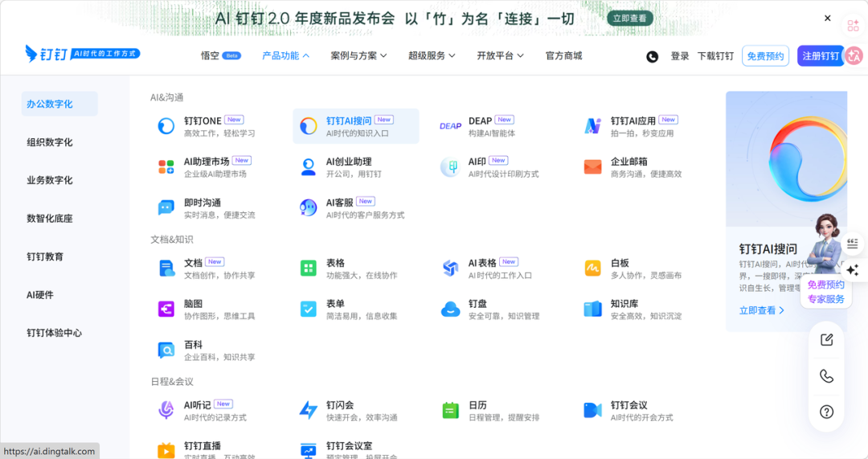Screen dimensions: 868x459
Task: Click the 钉钉AI应用 icon
Action: pyautogui.click(x=593, y=126)
